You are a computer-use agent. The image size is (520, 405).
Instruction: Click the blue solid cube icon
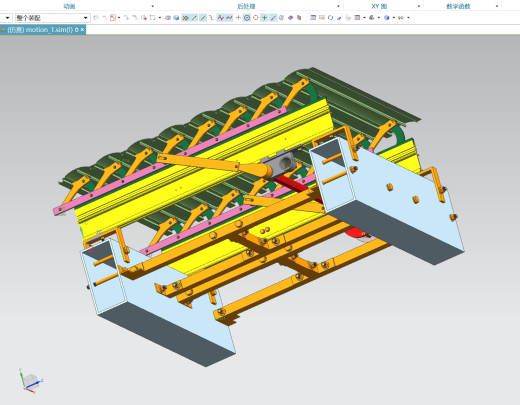pos(176,18)
